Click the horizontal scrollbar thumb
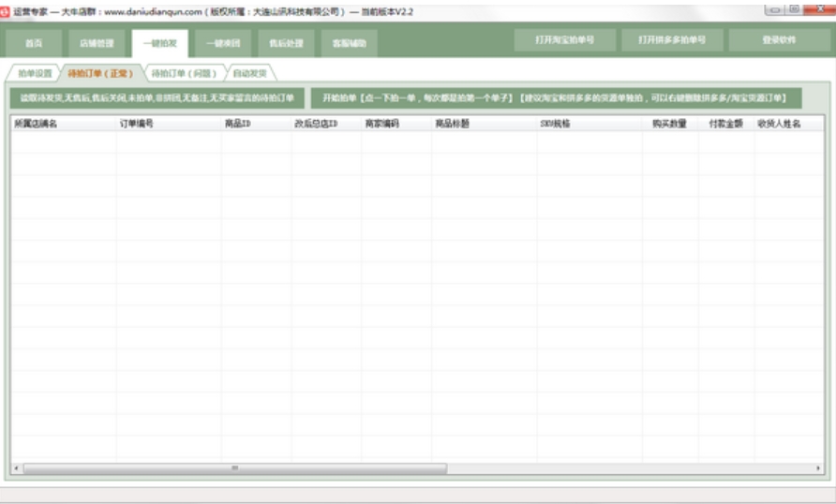The width and height of the screenshot is (836, 504). pyautogui.click(x=234, y=467)
